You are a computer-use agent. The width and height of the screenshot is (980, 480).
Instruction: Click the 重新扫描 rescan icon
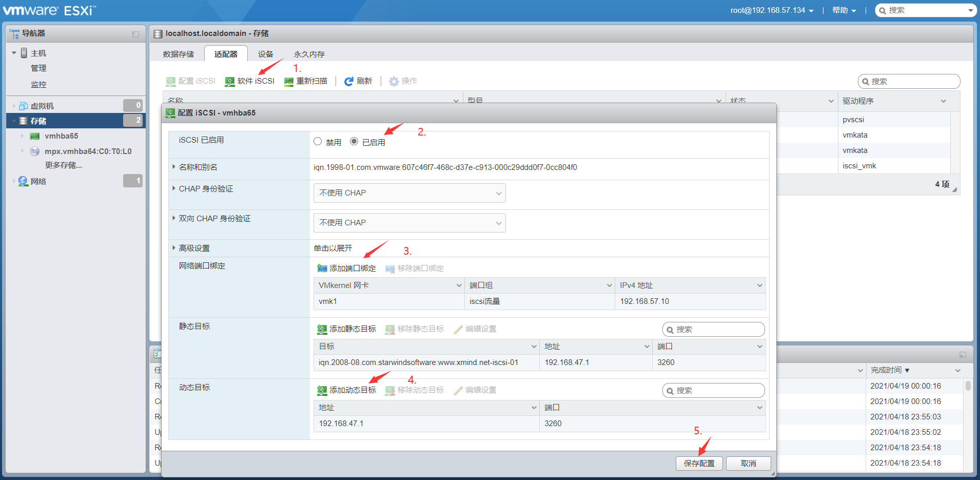306,81
